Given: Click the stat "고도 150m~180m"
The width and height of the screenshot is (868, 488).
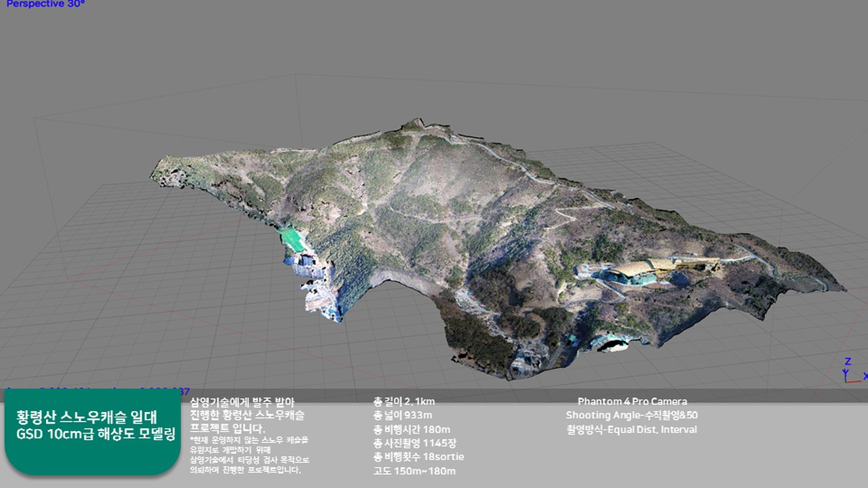Looking at the screenshot, I should pos(414,471).
